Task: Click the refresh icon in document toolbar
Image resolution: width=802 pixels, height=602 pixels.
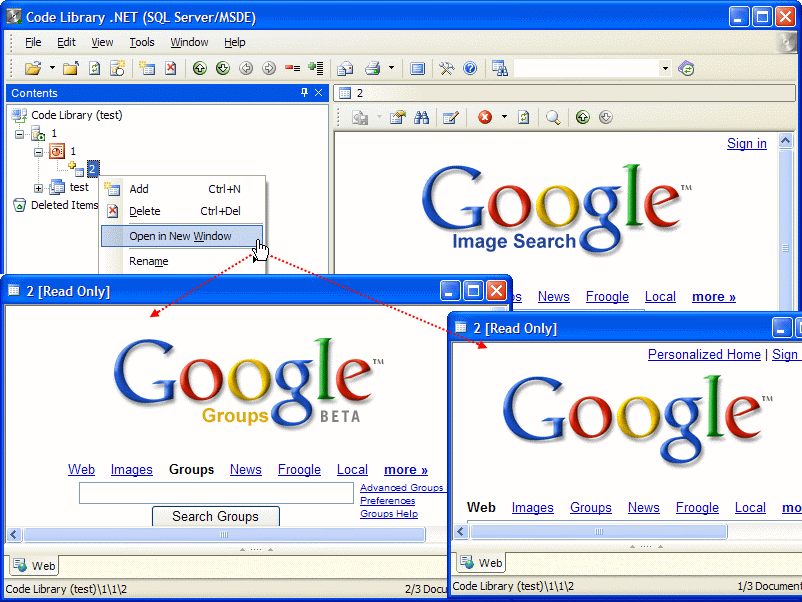Action: tap(523, 118)
